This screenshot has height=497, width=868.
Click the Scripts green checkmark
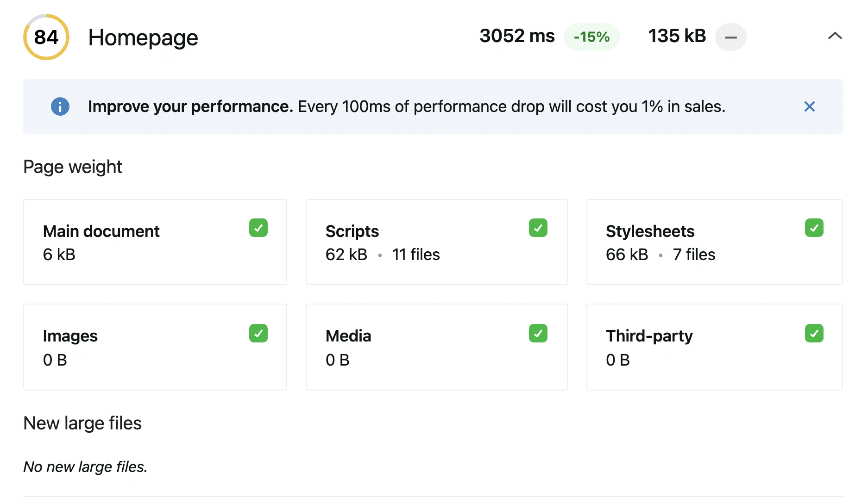click(538, 228)
